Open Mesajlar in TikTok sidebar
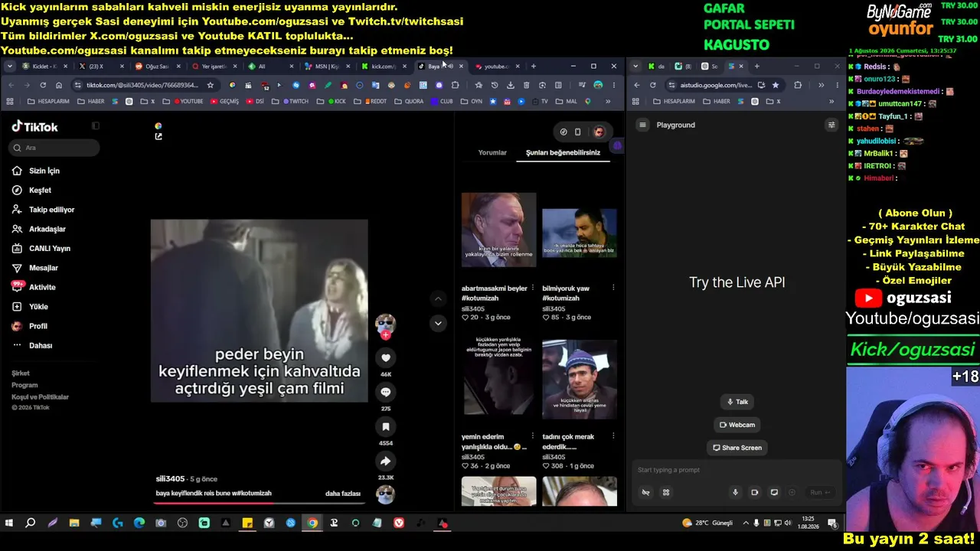This screenshot has height=551, width=980. (35, 268)
